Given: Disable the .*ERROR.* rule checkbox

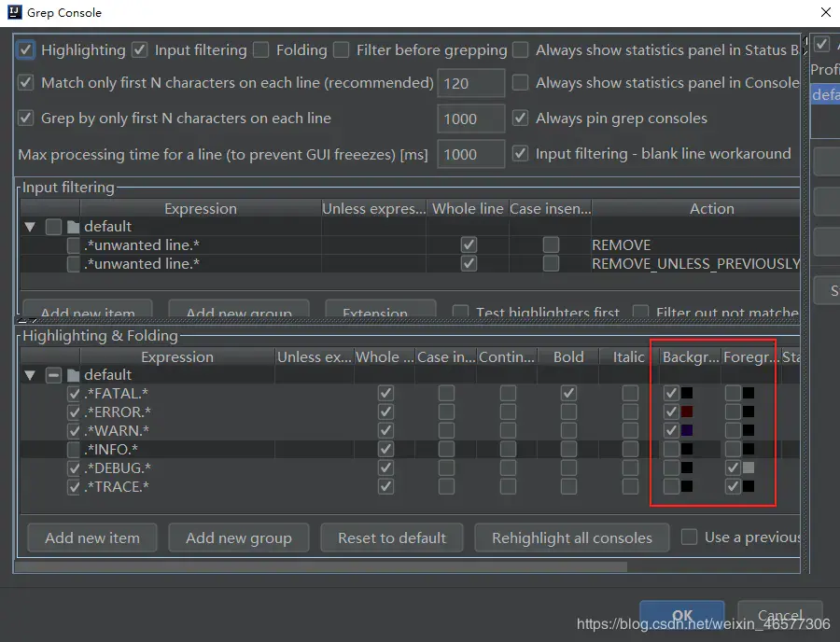Looking at the screenshot, I should pyautogui.click(x=74, y=412).
